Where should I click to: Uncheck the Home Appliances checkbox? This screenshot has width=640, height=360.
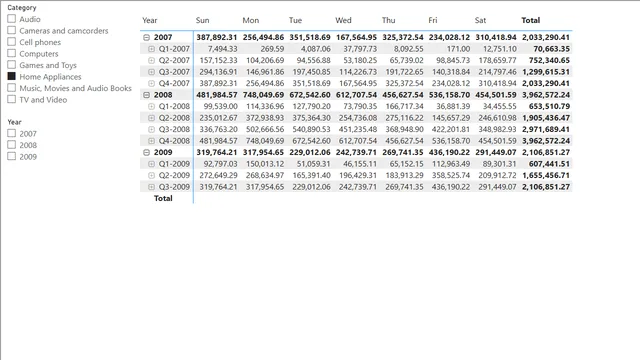11,76
